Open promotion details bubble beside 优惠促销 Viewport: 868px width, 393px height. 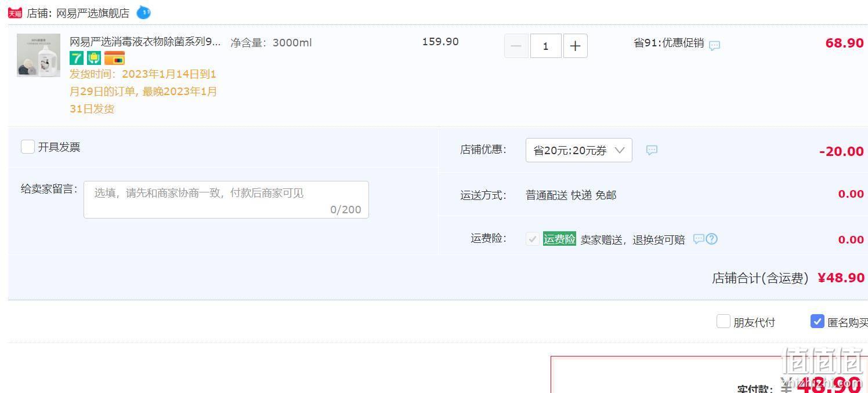(x=715, y=45)
